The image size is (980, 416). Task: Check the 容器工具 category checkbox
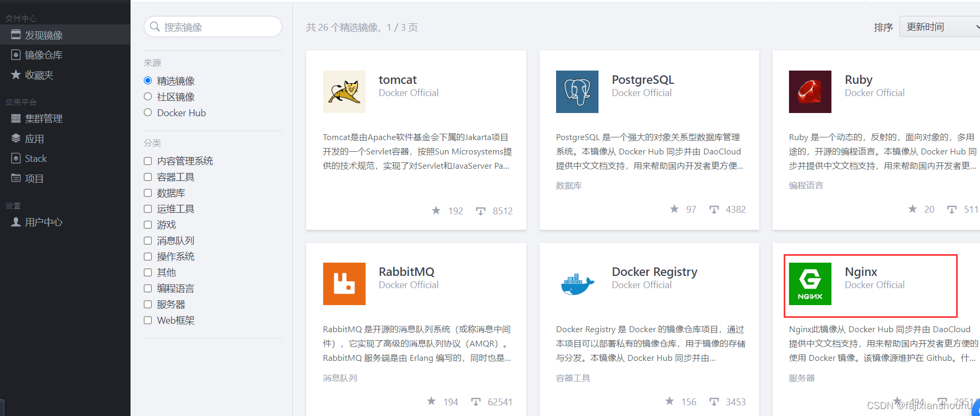148,177
